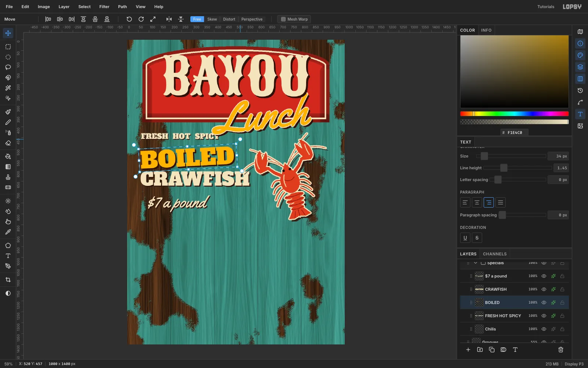The image size is (588, 368).
Task: Add a new text layer from Layers footer
Action: click(515, 350)
